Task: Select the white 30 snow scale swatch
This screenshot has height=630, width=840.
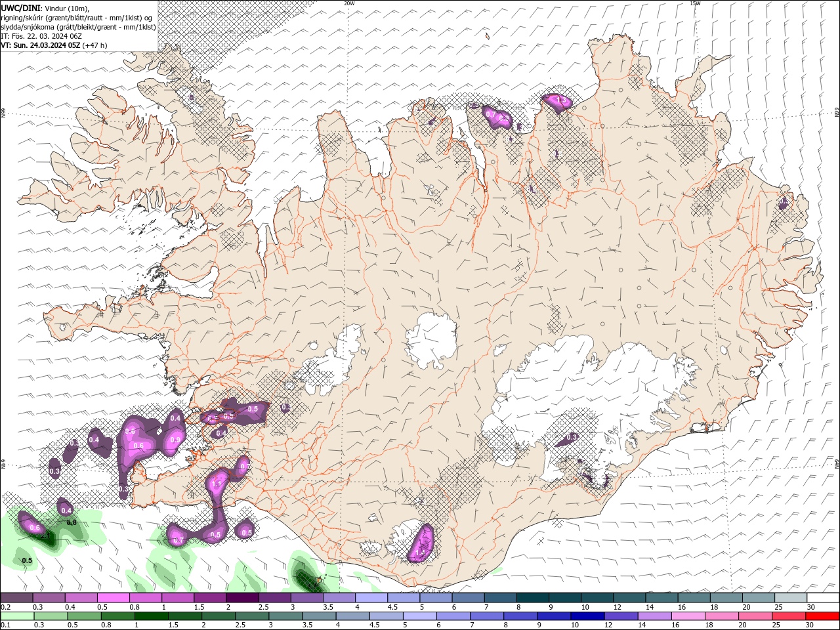Action: click(x=822, y=598)
